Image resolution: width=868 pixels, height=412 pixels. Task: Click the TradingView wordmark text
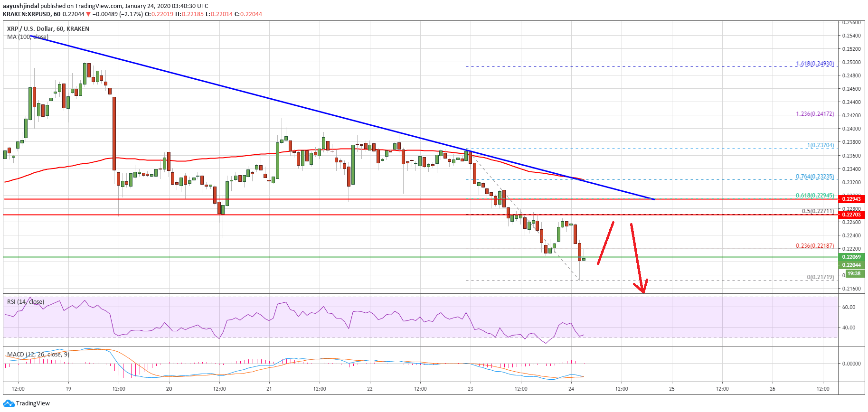point(33,403)
